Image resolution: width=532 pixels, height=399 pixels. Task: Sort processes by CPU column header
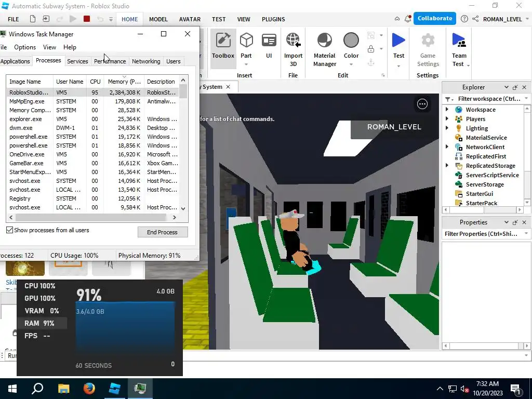(x=95, y=82)
